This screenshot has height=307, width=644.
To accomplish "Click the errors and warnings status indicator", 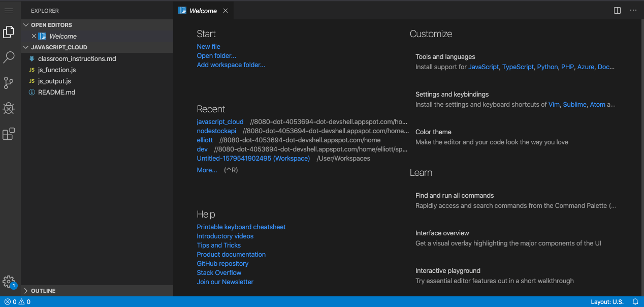I will click(18, 302).
